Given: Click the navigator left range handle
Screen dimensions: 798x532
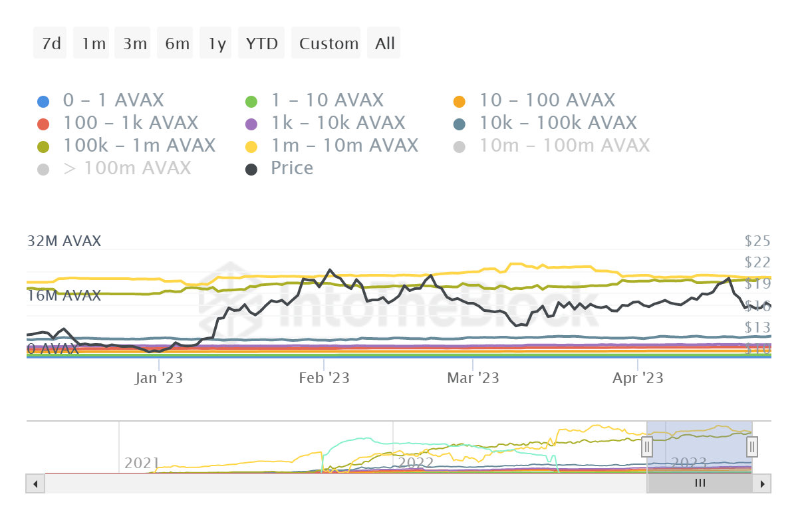Looking at the screenshot, I should point(646,446).
